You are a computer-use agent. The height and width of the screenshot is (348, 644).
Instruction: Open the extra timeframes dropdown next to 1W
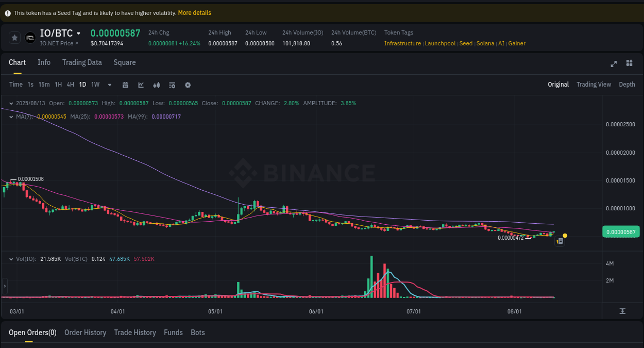[109, 85]
